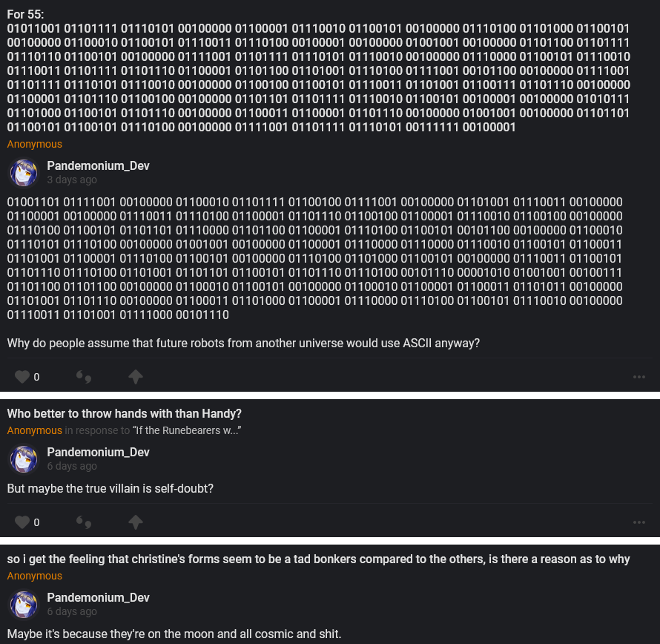Click Pandemonium_Dev name above the moon answer
Image resolution: width=660 pixels, height=644 pixels.
click(98, 598)
